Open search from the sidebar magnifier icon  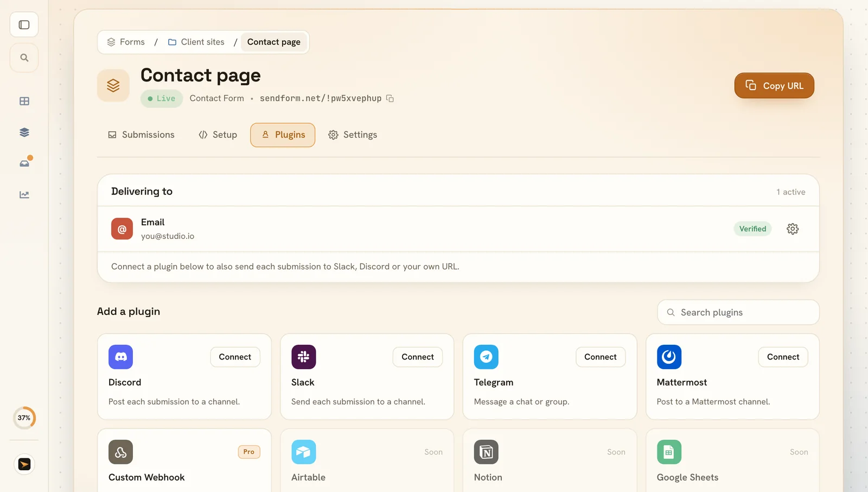[24, 58]
